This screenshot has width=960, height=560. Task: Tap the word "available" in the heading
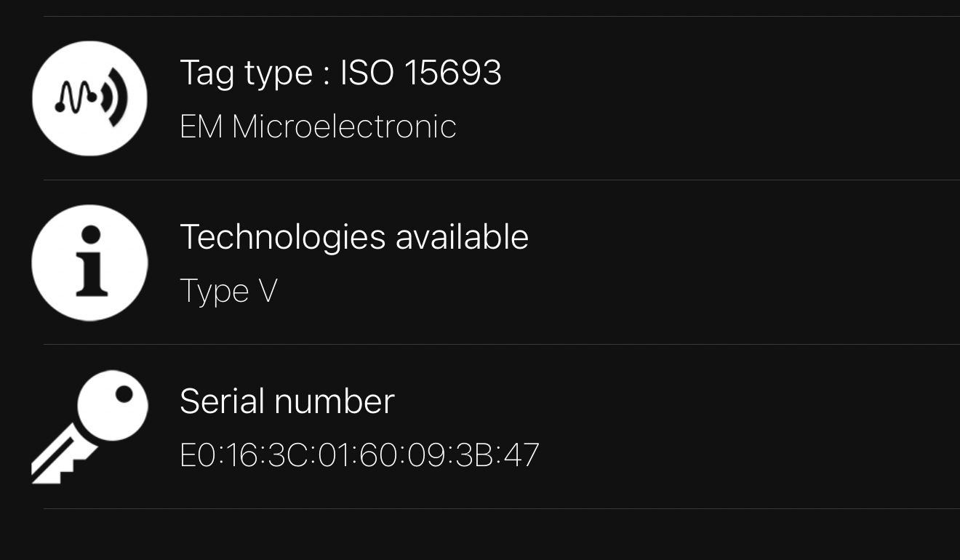[x=462, y=237]
